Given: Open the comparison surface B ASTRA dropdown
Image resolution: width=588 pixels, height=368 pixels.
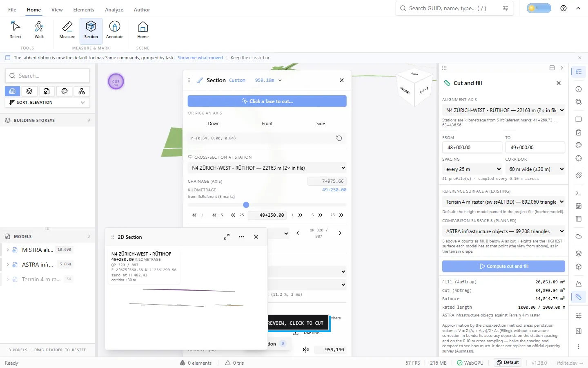Looking at the screenshot, I should (503, 231).
